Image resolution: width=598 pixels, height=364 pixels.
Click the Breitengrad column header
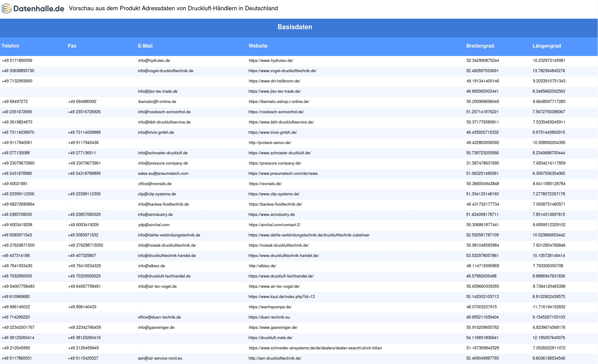tap(480, 46)
